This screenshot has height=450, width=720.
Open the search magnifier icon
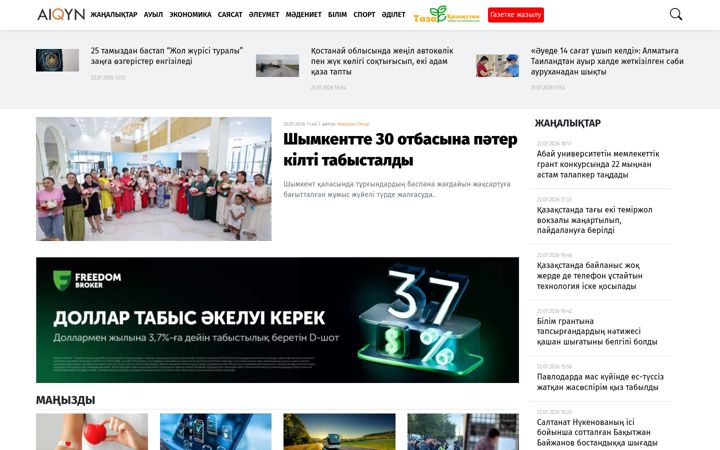coord(675,14)
